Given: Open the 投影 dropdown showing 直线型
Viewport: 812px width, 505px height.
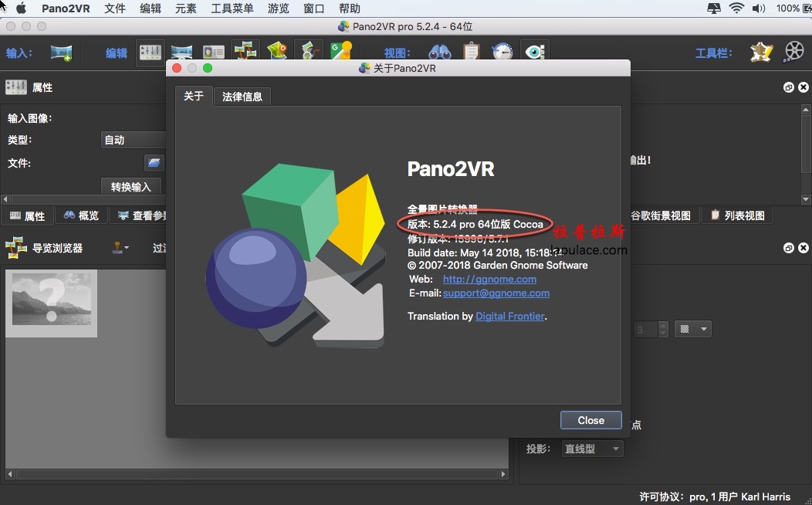Looking at the screenshot, I should [592, 449].
